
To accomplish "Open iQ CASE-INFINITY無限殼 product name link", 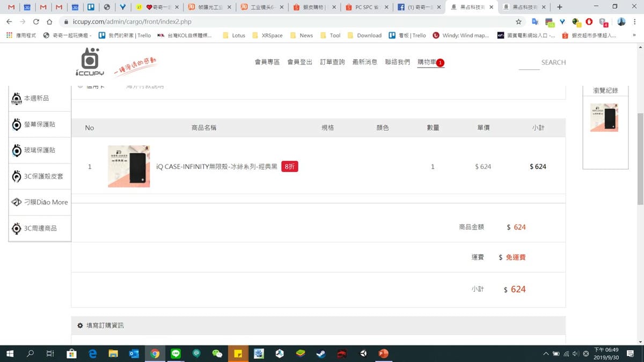I will pos(217,167).
